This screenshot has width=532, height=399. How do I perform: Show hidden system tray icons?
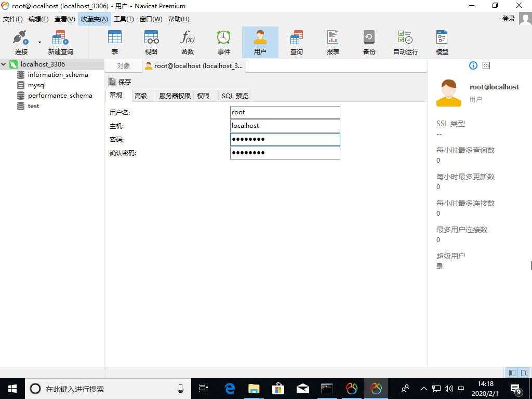(x=424, y=389)
